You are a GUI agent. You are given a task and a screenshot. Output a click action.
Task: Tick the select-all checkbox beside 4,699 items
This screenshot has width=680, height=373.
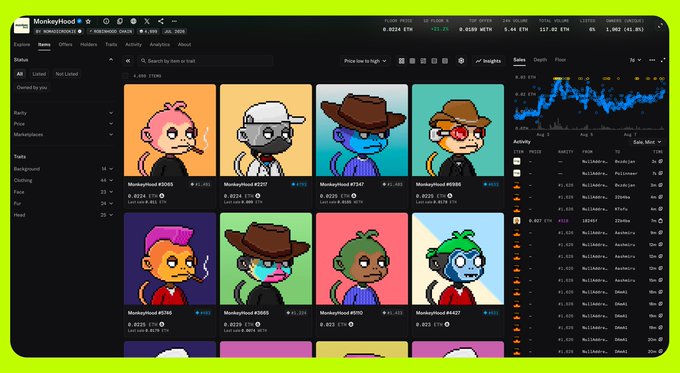[x=126, y=76]
